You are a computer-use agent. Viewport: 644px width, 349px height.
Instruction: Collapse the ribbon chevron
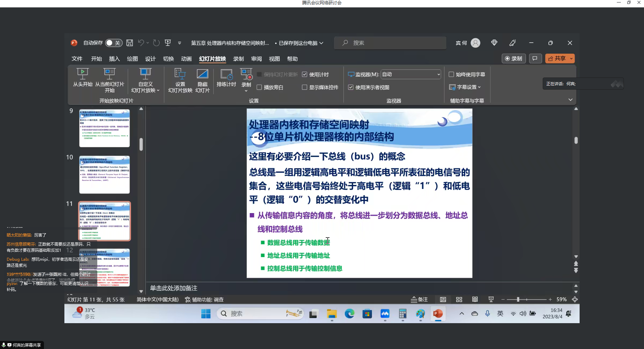[x=571, y=100]
